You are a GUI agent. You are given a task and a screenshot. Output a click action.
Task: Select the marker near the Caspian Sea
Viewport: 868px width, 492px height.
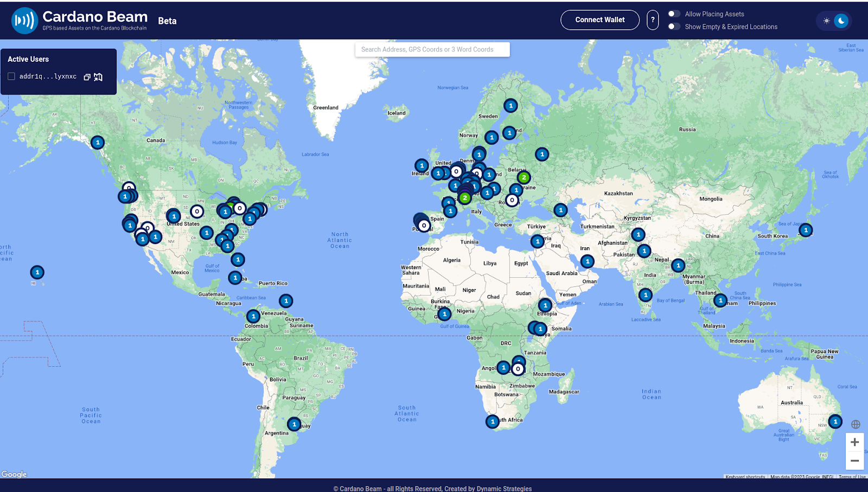560,210
